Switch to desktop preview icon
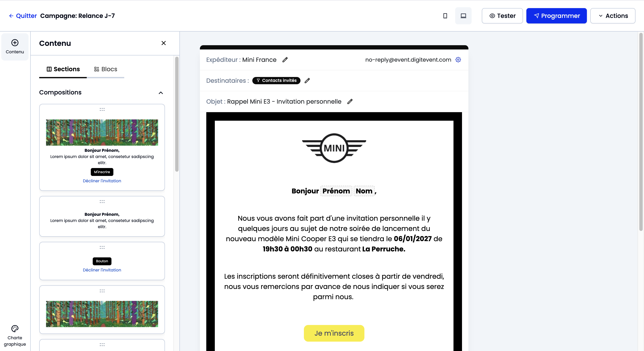This screenshot has width=644, height=351. pos(463,16)
